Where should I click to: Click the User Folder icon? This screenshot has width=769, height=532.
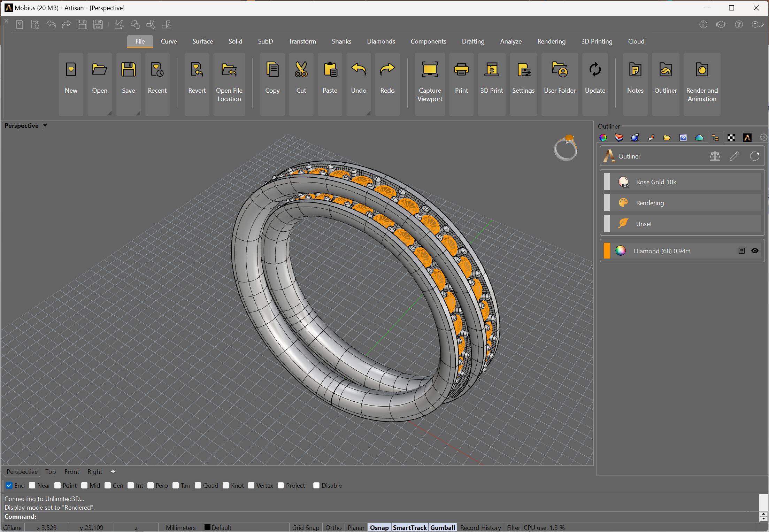coord(560,70)
